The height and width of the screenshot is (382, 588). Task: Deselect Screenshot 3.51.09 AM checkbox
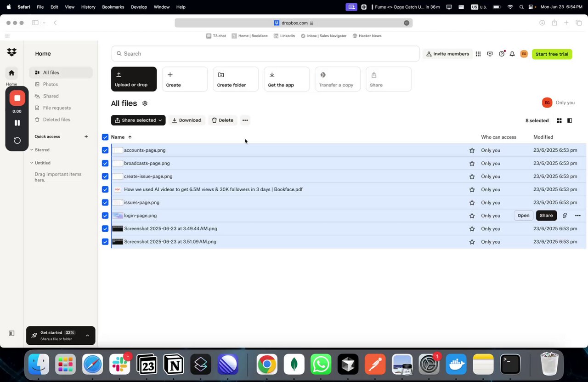(x=105, y=242)
